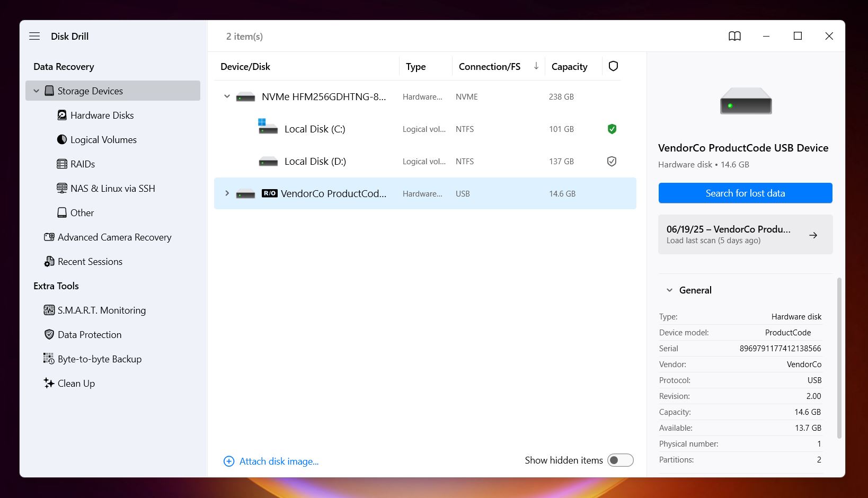Click the sort arrow next to Connection/FS

[x=536, y=66]
